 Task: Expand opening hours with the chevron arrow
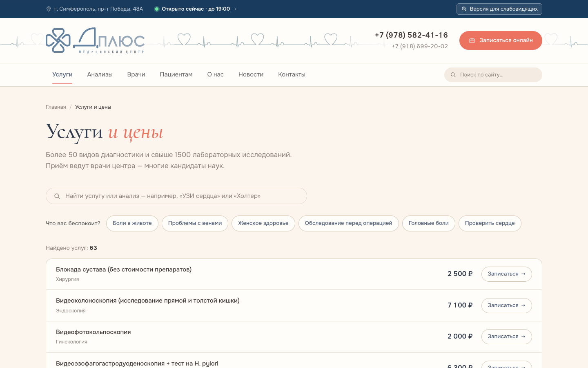235,9
